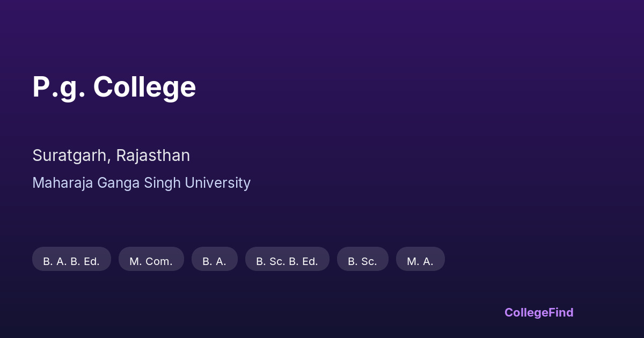Click the word University in the affiliation line
This screenshot has width=644, height=338.
point(217,183)
